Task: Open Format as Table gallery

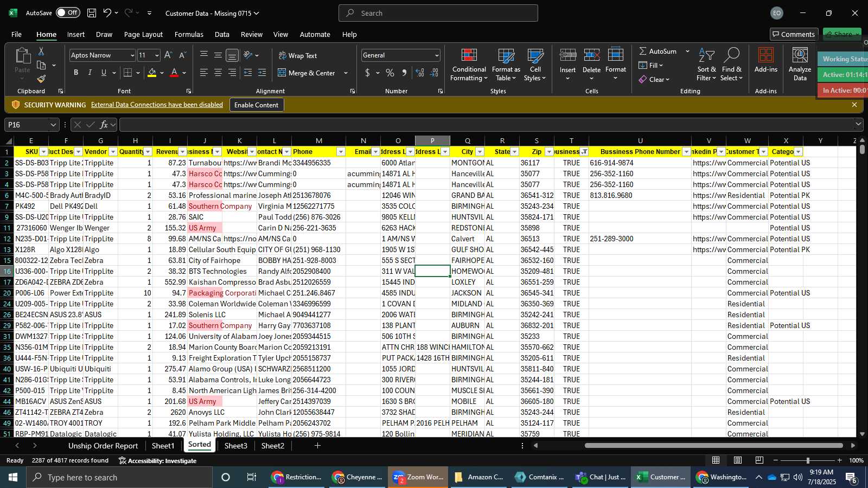Action: [506, 65]
